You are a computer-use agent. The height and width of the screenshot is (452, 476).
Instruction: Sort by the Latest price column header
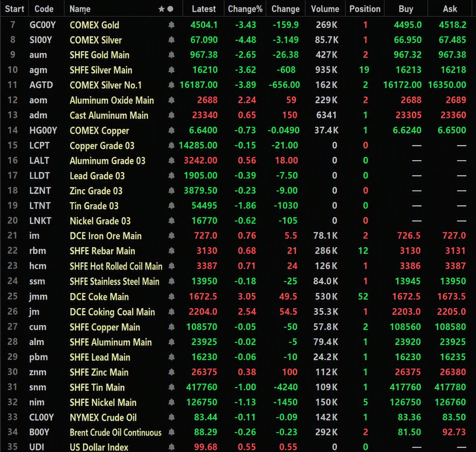tap(204, 9)
